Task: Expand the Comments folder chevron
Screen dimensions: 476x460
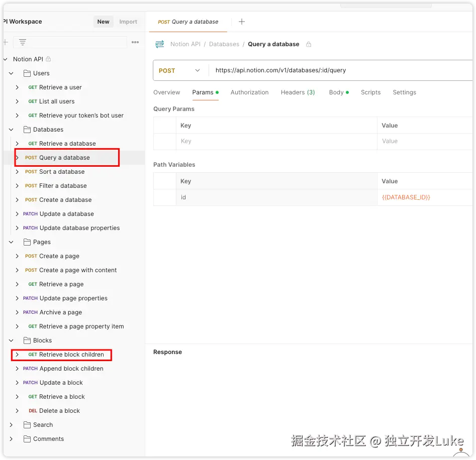Action: [11, 439]
